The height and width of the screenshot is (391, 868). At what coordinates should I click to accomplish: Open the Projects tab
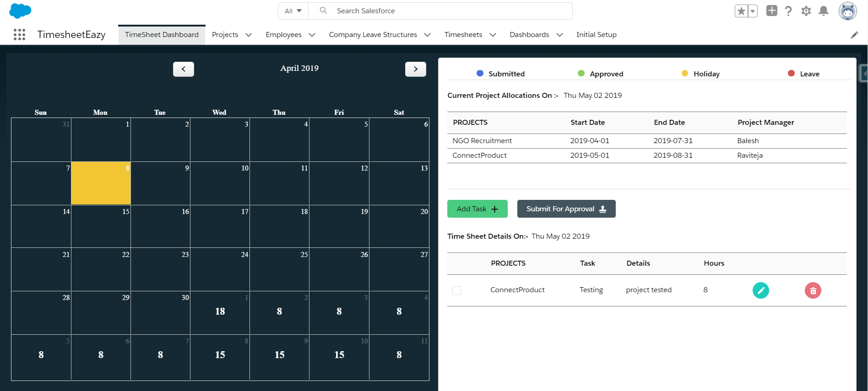tap(225, 35)
